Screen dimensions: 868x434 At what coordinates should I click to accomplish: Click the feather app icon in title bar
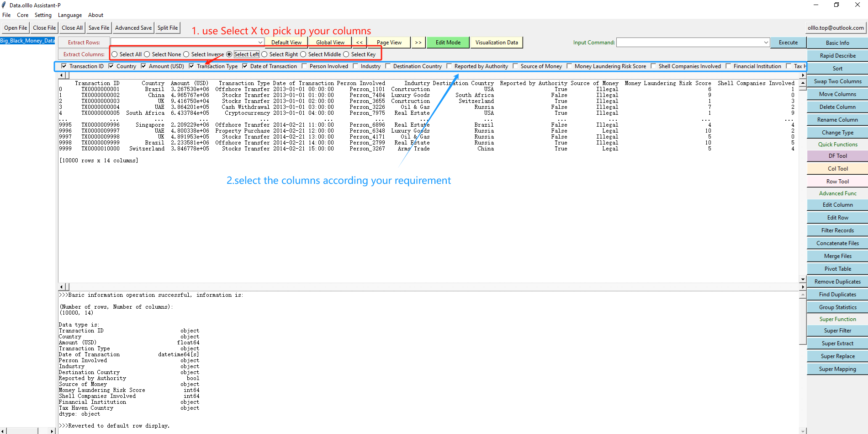(4, 5)
